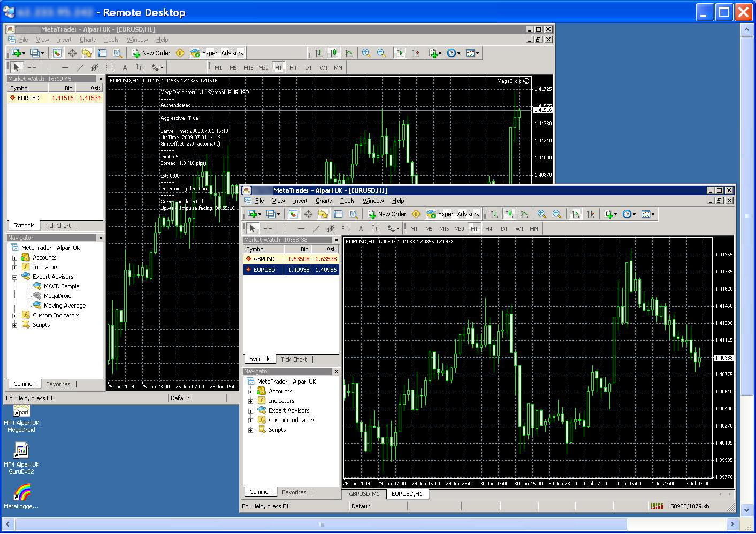Expand Expert Advisors node in front Navigator
This screenshot has width=756, height=534.
click(x=250, y=411)
